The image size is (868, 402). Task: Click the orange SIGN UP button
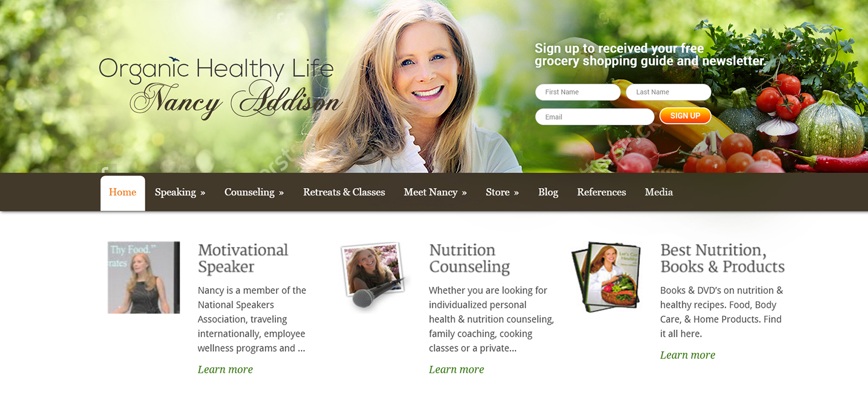tap(685, 116)
